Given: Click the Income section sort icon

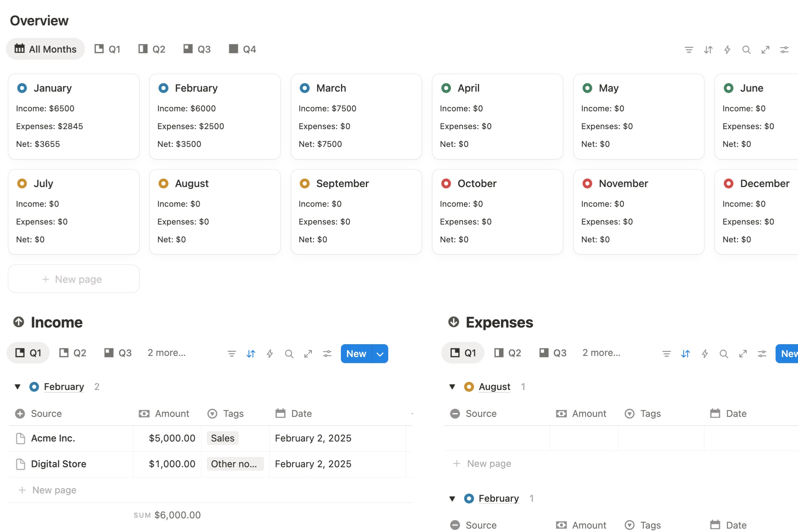Looking at the screenshot, I should pos(251,354).
